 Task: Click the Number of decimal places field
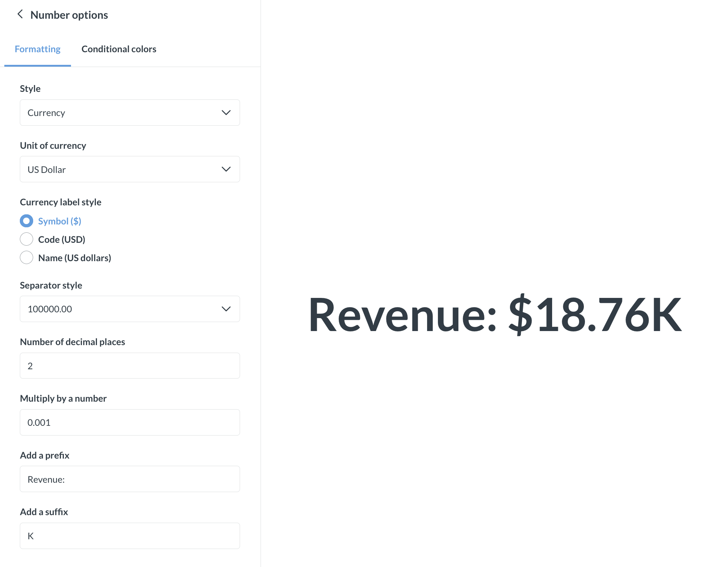coord(130,366)
